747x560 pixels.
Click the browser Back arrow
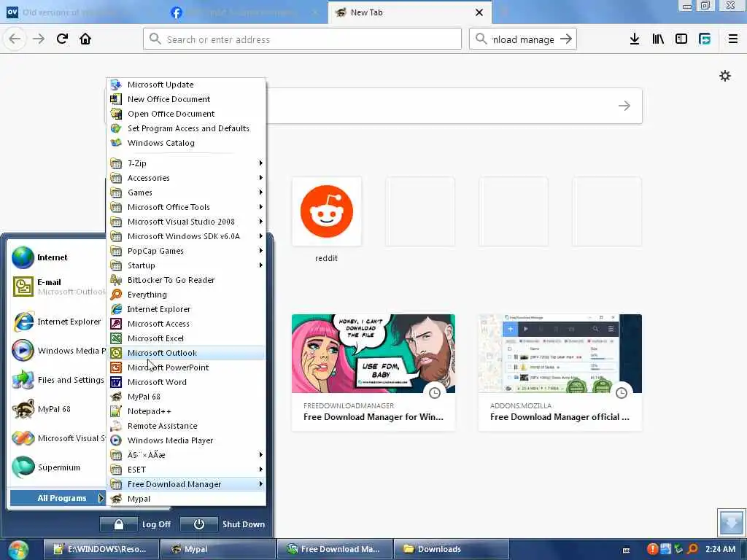coord(15,39)
